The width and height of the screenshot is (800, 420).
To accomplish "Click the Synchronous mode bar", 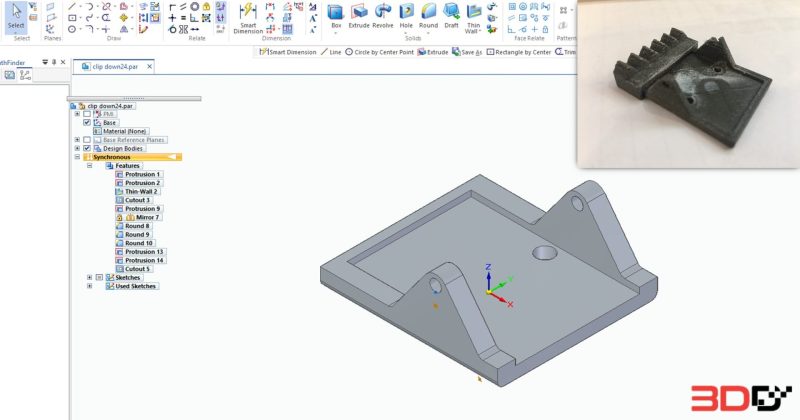I will click(x=132, y=157).
